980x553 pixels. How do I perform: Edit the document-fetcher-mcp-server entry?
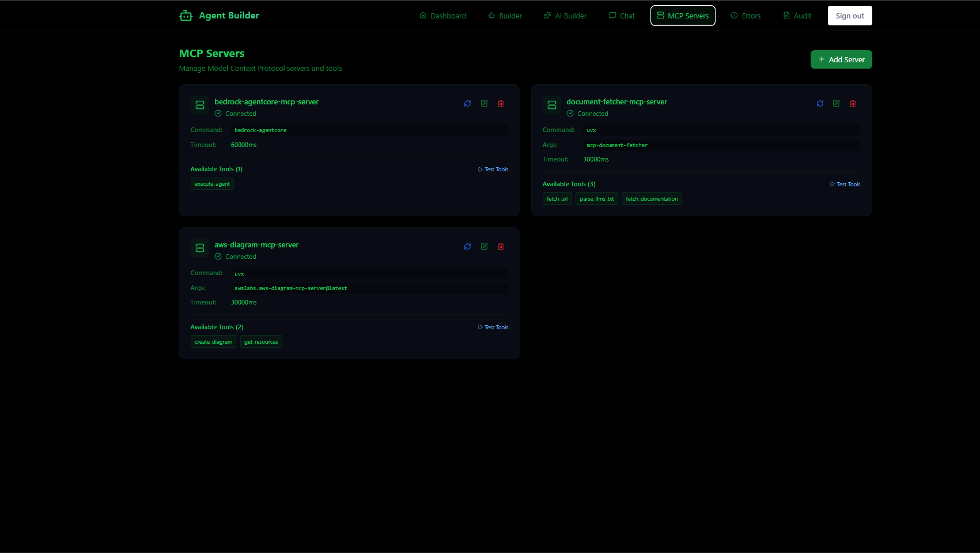[x=836, y=104]
